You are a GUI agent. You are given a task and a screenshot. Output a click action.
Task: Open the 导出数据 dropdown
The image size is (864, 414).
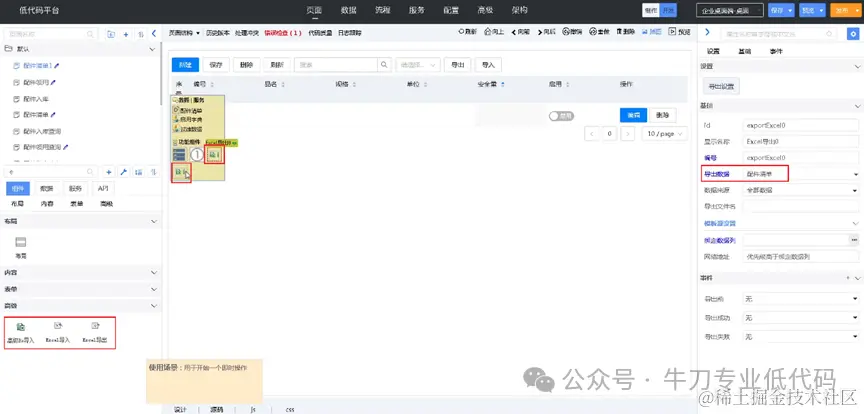click(801, 174)
